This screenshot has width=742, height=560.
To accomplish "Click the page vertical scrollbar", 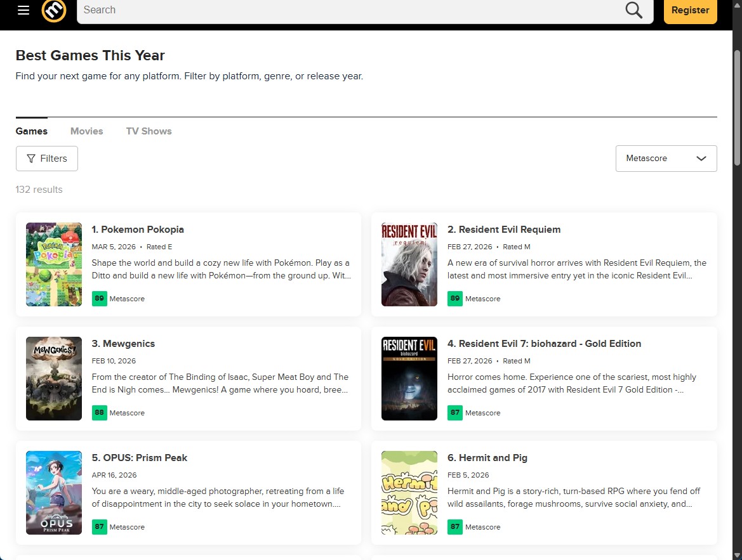I will point(736,108).
